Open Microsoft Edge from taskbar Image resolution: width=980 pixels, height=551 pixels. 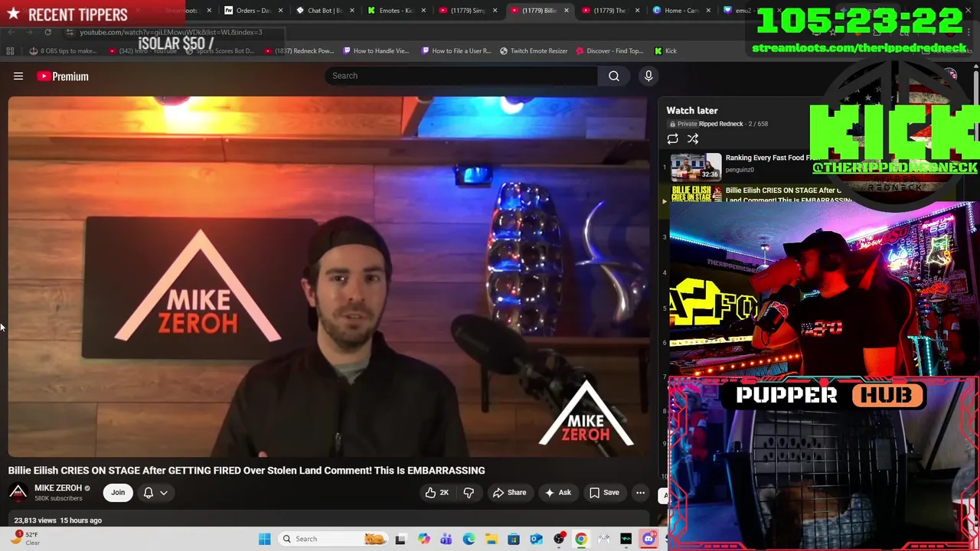tap(469, 539)
